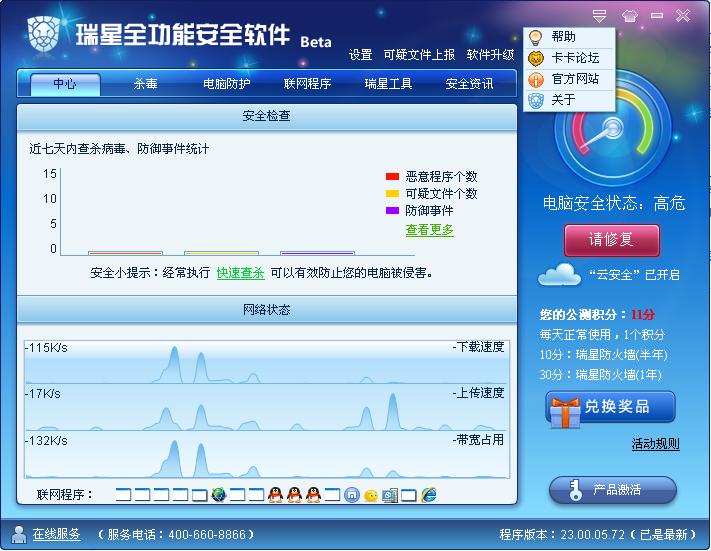711x551 pixels.
Task: Click the 网络状态 section header
Action: pos(267,310)
